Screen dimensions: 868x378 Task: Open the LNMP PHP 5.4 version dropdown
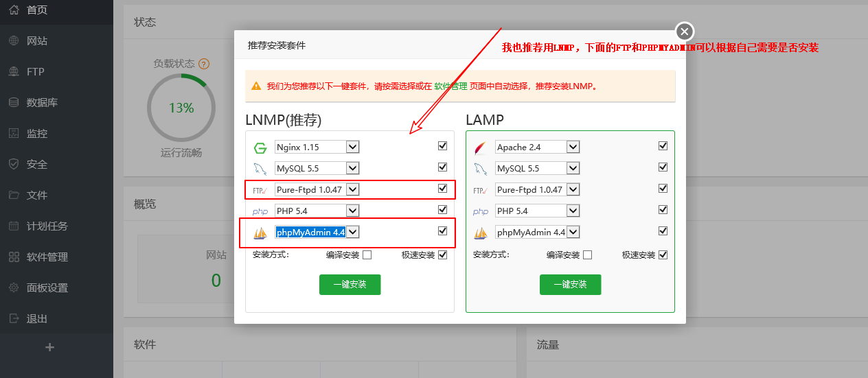352,211
